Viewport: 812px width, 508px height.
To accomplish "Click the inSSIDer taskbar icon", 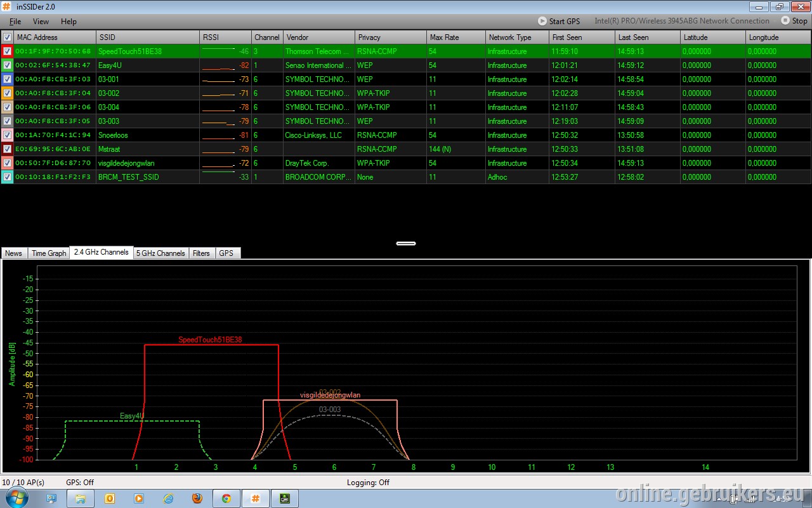I will coord(256,498).
